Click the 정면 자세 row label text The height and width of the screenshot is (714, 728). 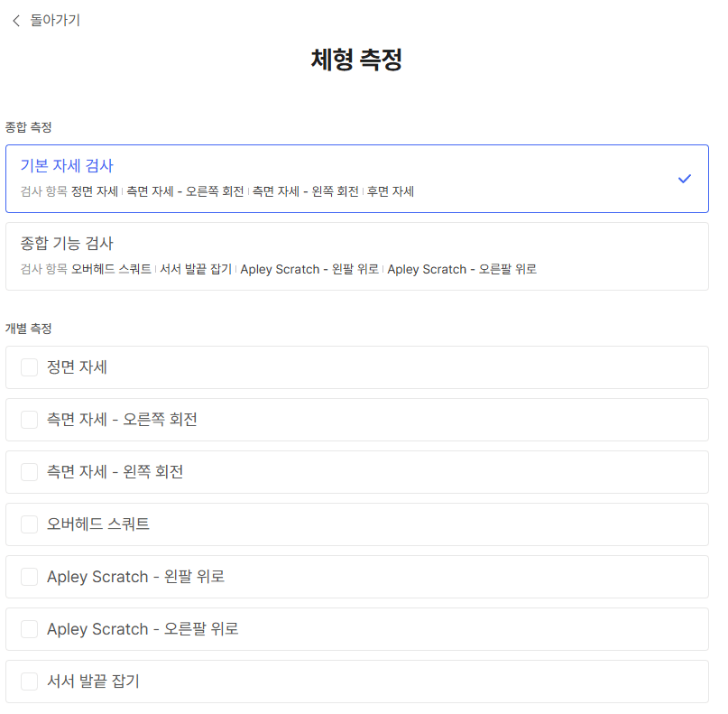coord(78,367)
